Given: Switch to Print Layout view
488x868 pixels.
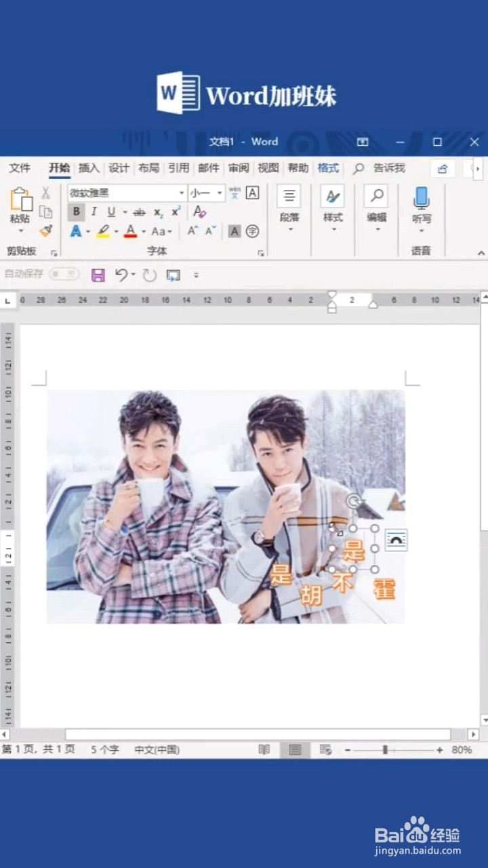Looking at the screenshot, I should [x=295, y=750].
